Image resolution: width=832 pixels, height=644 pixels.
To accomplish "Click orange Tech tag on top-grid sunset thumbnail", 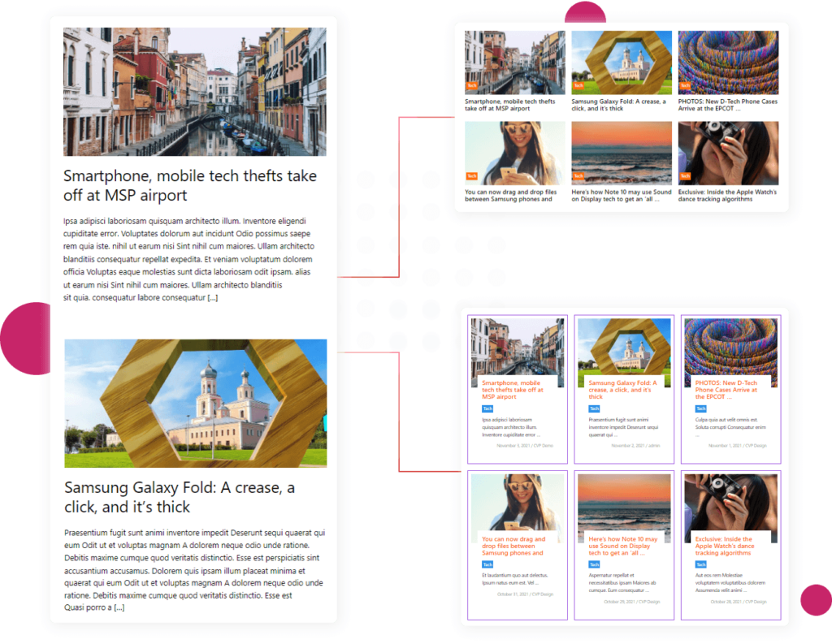I will tap(578, 176).
